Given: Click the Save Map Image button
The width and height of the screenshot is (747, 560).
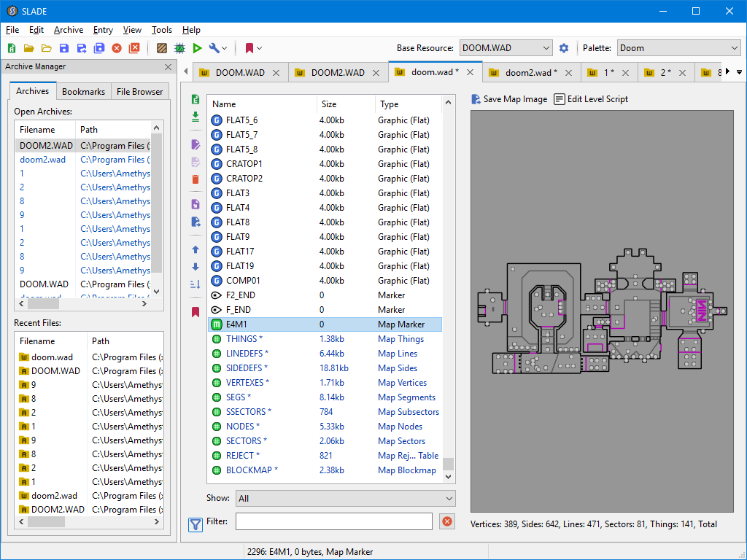Looking at the screenshot, I should point(509,99).
